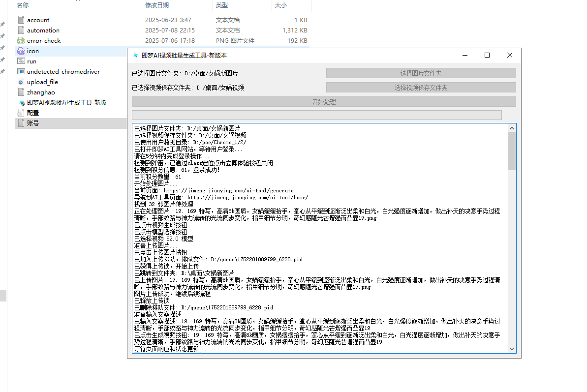
Task: Click the 开始处理 button
Action: tap(324, 102)
